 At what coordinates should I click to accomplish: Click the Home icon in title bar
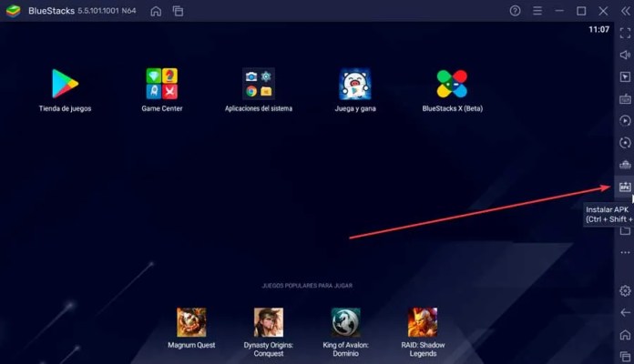point(156,11)
